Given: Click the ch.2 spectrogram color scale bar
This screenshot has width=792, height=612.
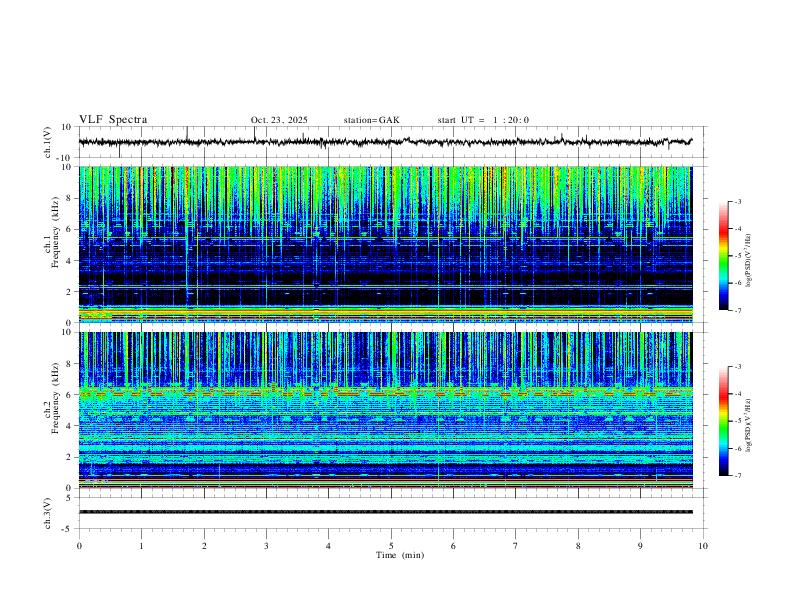Looking at the screenshot, I should [x=724, y=421].
